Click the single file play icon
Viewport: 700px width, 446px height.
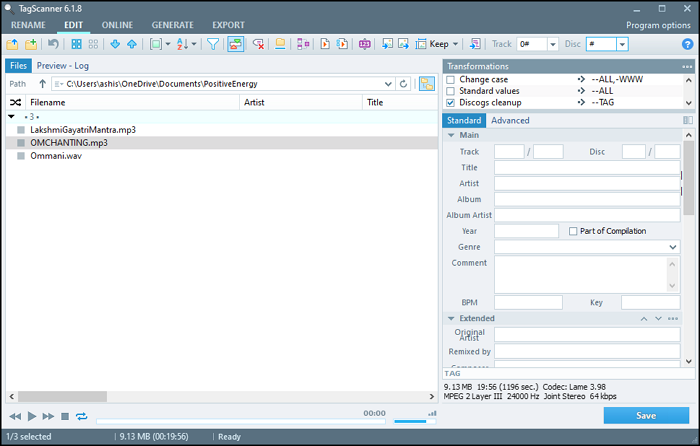[325, 44]
